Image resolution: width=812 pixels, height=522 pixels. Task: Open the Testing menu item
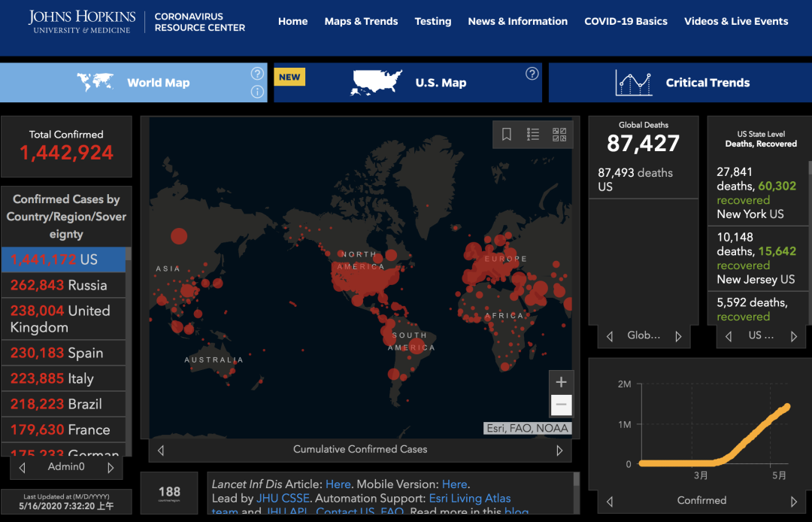(433, 21)
